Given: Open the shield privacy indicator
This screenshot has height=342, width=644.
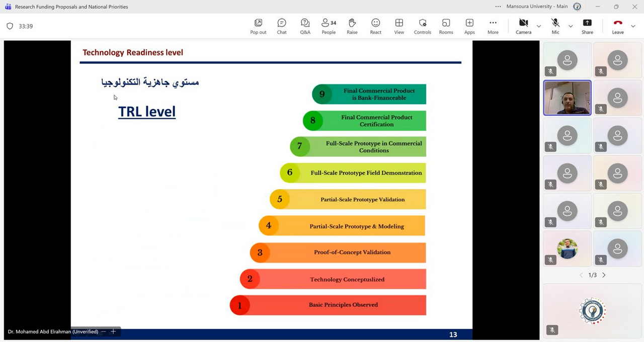Looking at the screenshot, I should (x=10, y=26).
